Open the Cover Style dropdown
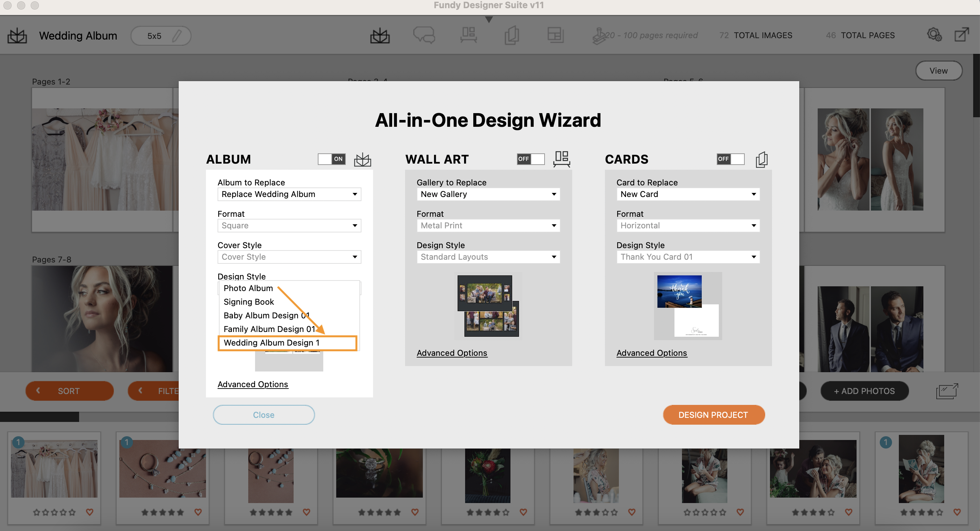This screenshot has width=980, height=531. pos(289,257)
